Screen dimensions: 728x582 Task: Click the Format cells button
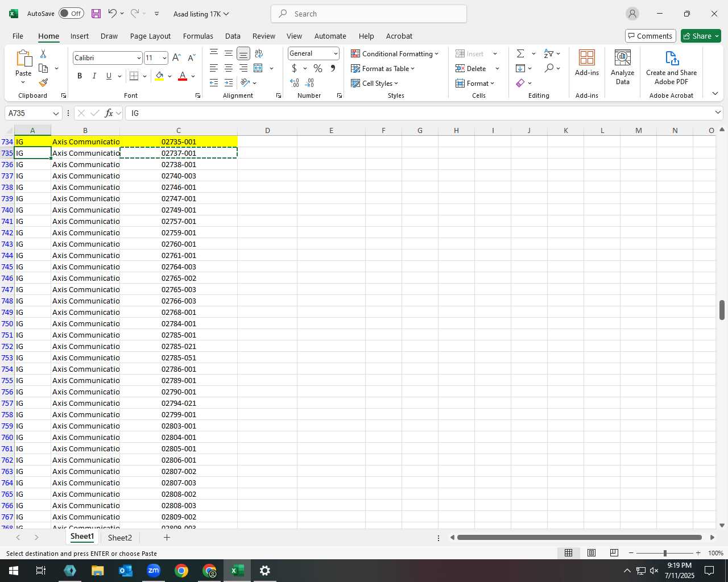tap(475, 83)
